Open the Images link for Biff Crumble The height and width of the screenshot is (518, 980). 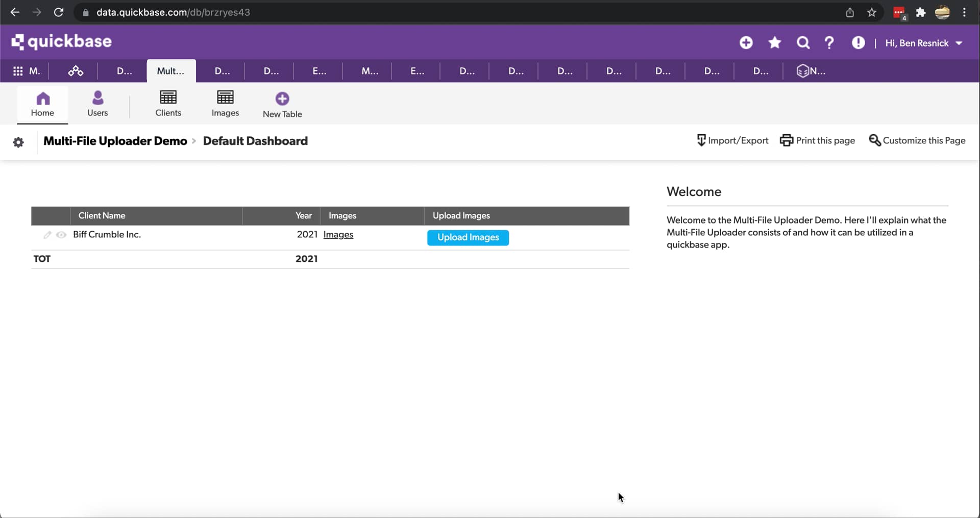coord(338,235)
